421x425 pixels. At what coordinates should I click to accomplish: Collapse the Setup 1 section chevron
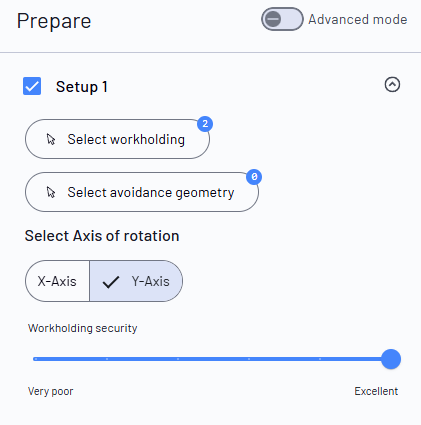click(x=392, y=84)
